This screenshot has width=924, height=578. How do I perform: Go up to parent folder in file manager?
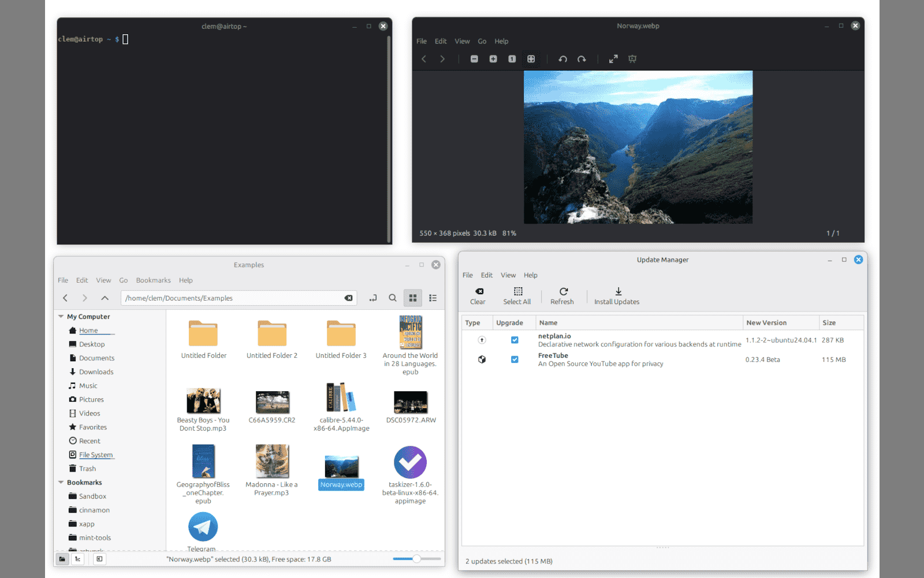pos(105,298)
